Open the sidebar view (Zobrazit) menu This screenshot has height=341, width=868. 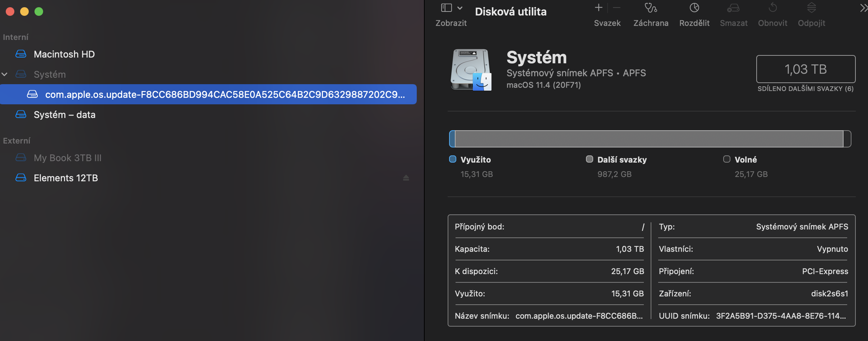click(x=451, y=8)
